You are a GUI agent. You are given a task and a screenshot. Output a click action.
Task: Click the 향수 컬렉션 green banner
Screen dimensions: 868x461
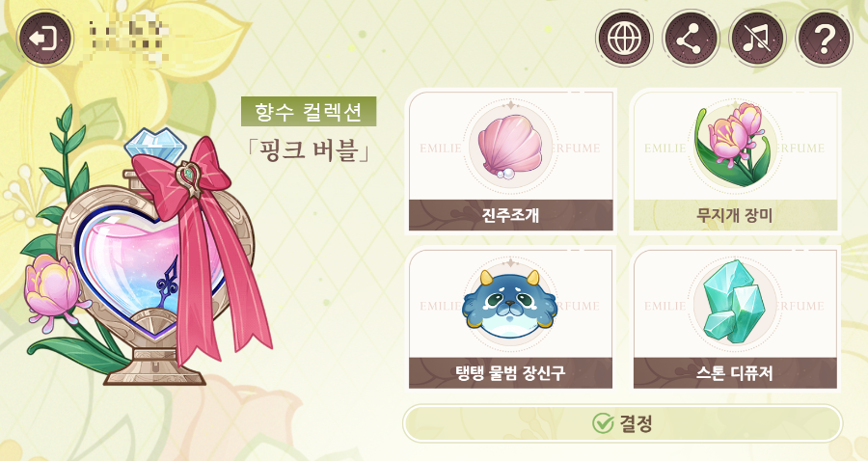[x=309, y=112]
